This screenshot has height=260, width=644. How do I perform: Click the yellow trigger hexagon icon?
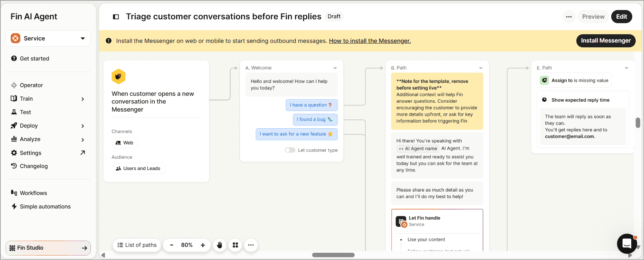pyautogui.click(x=118, y=76)
